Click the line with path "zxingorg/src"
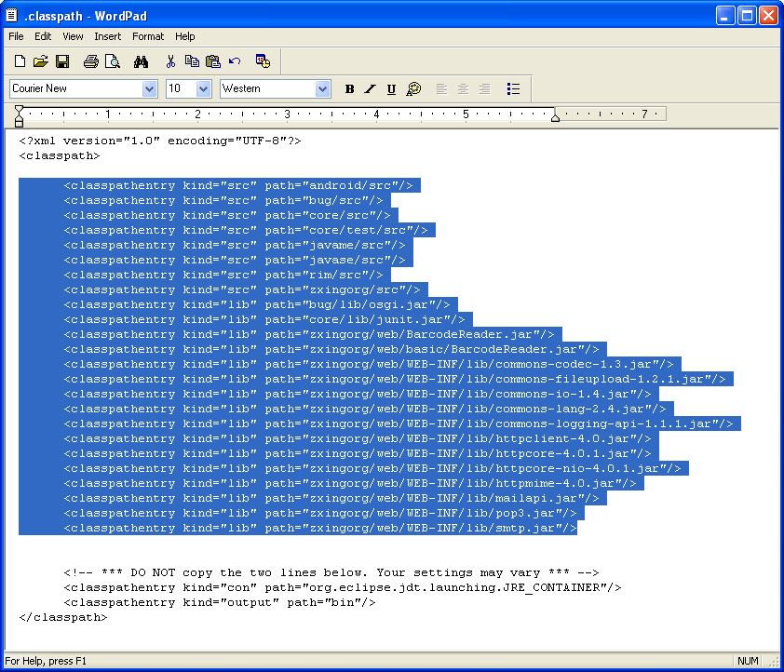 click(x=242, y=289)
